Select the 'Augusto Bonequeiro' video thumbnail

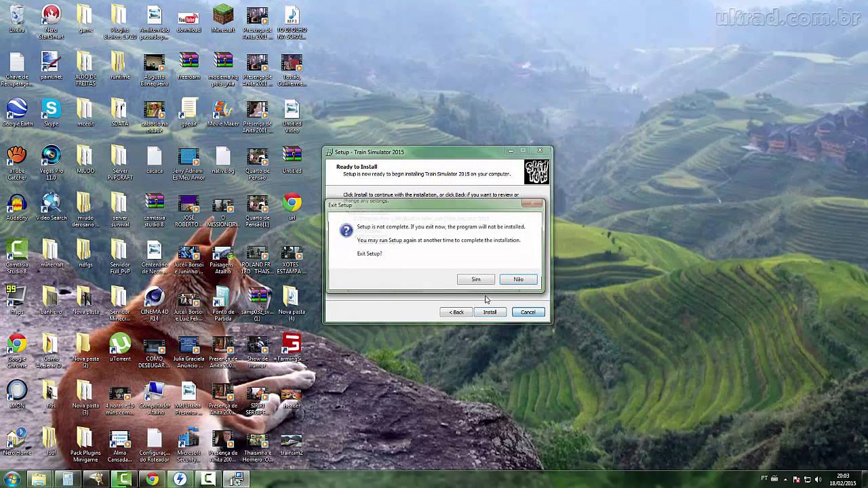154,69
